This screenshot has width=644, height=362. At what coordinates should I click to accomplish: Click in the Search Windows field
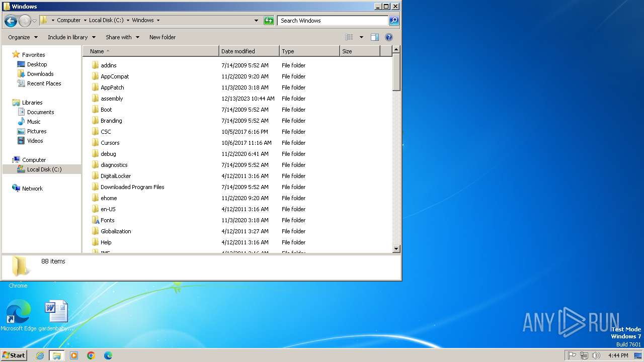pyautogui.click(x=333, y=21)
